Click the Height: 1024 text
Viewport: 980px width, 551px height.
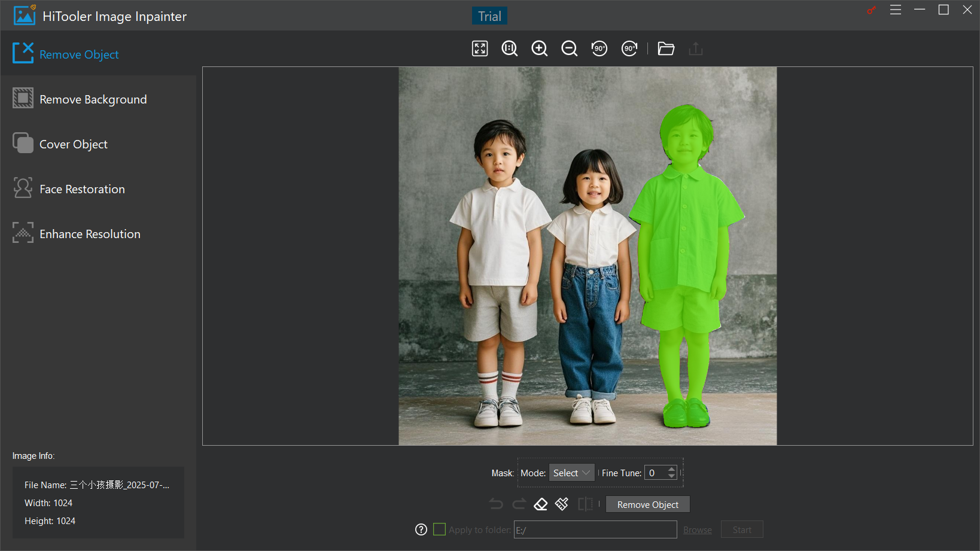click(50, 521)
